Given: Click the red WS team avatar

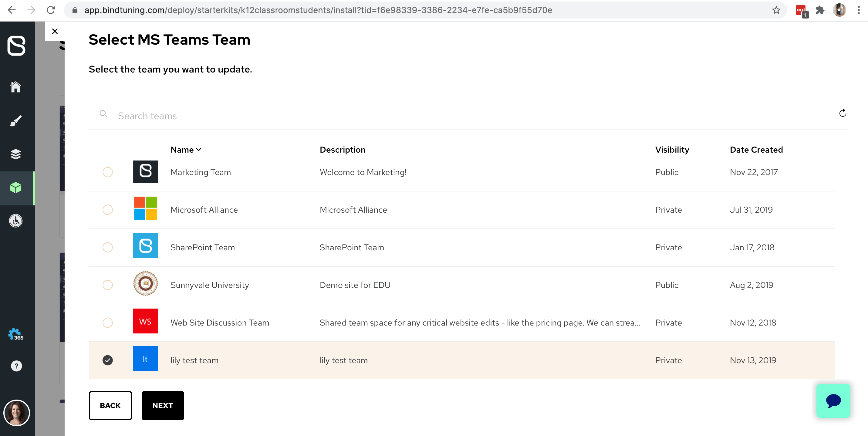Looking at the screenshot, I should pos(146,321).
